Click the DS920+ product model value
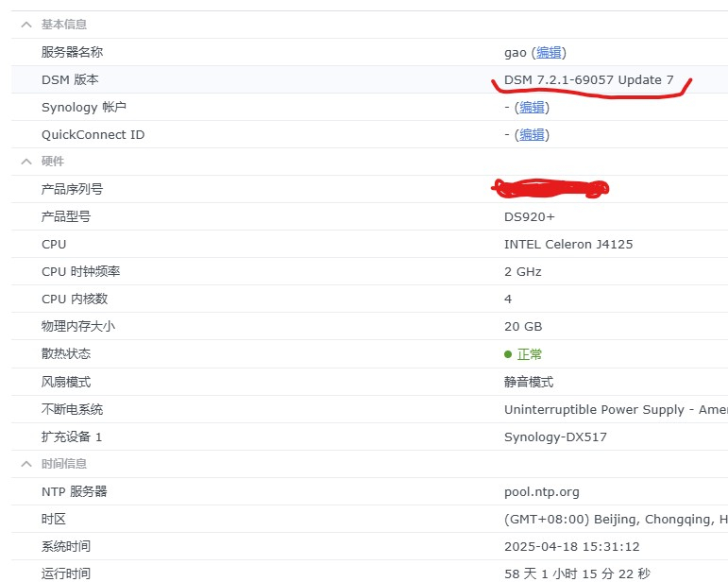The width and height of the screenshot is (728, 582). click(530, 217)
